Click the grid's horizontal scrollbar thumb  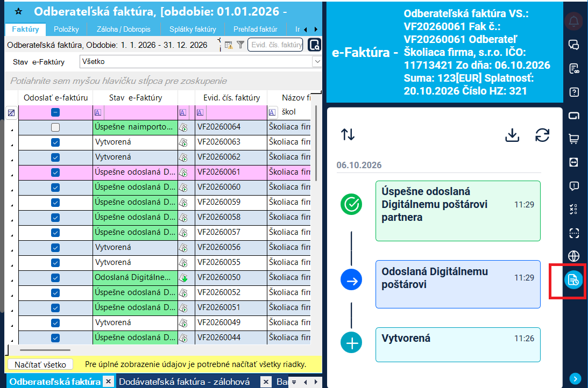coord(45,350)
